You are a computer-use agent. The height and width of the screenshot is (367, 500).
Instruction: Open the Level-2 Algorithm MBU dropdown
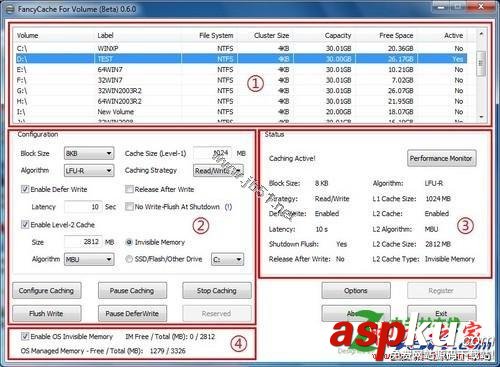click(x=89, y=259)
